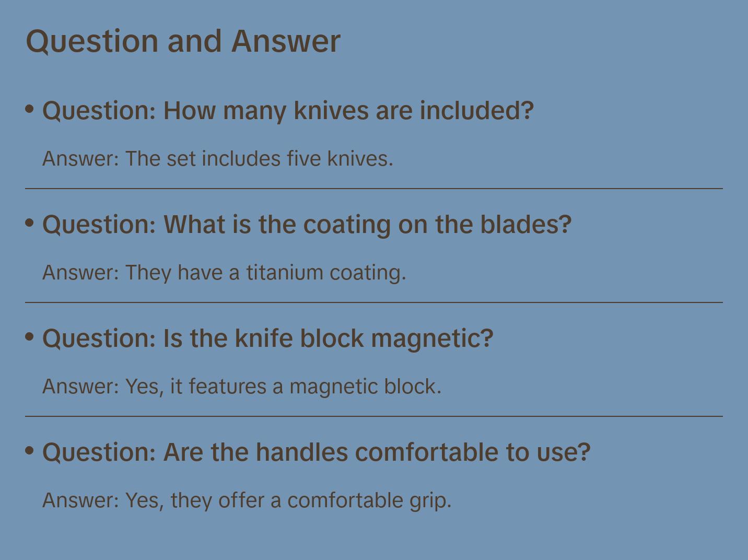The image size is (748, 560).
Task: Click the 'Question and Answer' heading
Action: (x=183, y=41)
